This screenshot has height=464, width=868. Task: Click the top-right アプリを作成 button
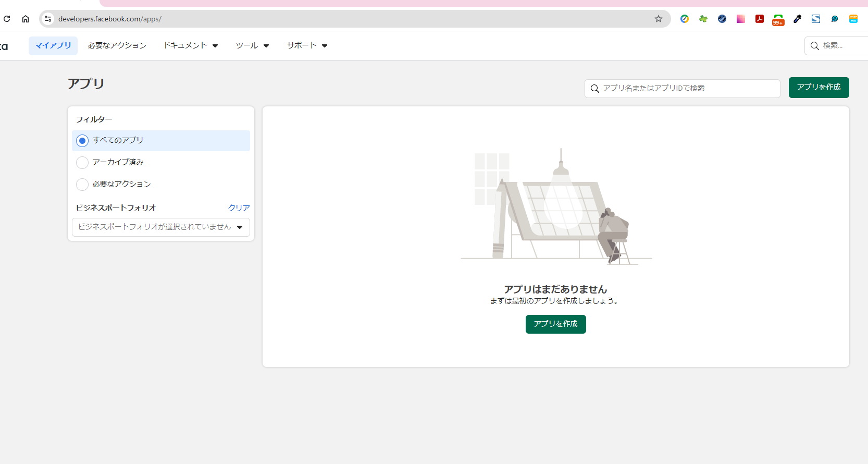point(819,88)
